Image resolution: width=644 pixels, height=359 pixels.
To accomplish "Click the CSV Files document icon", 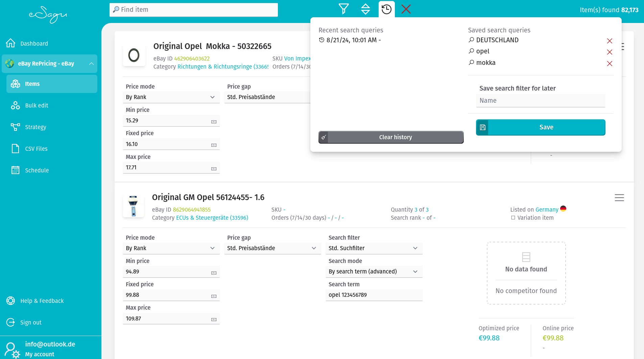I will [x=15, y=149].
